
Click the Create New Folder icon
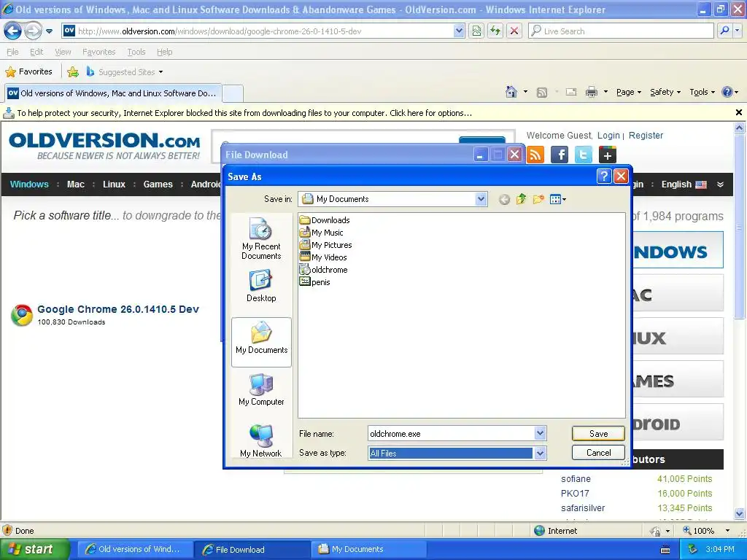[x=538, y=199]
